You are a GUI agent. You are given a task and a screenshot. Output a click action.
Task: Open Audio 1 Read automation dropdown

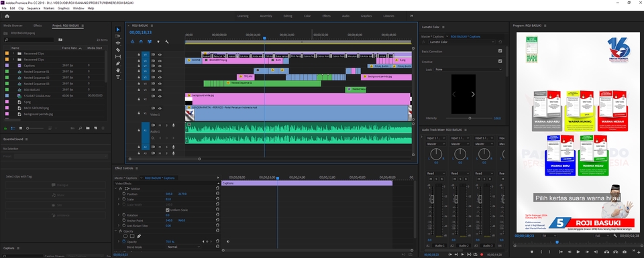click(x=436, y=174)
